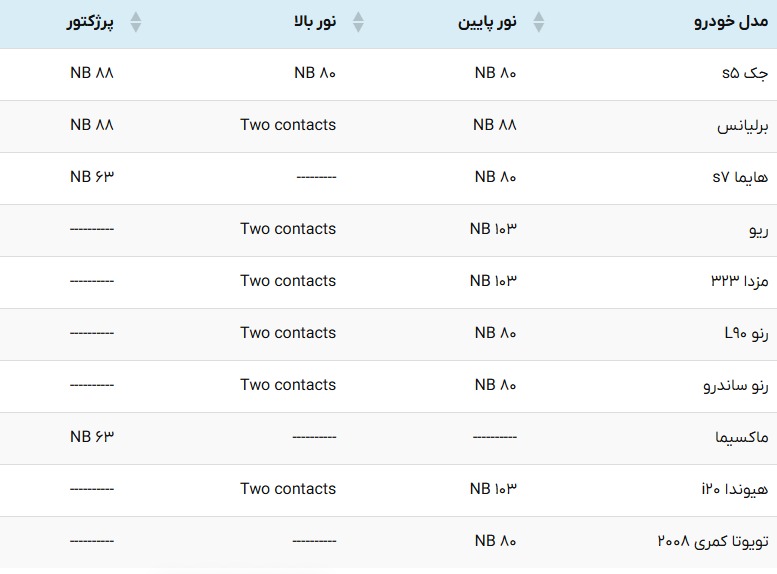The height and width of the screenshot is (574, 777).
Task: Click Two contacts in the برلیانس row
Action: (x=288, y=125)
